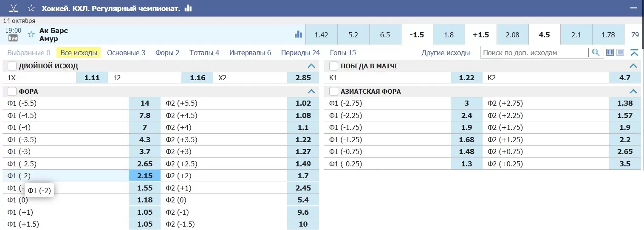Click the live badge under 19:00
Image resolution: width=644 pixels, height=230 pixels.
coord(13,38)
